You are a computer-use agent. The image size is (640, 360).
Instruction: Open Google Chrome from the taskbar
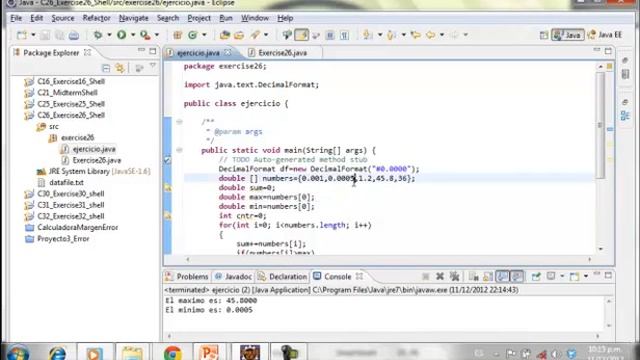173,353
